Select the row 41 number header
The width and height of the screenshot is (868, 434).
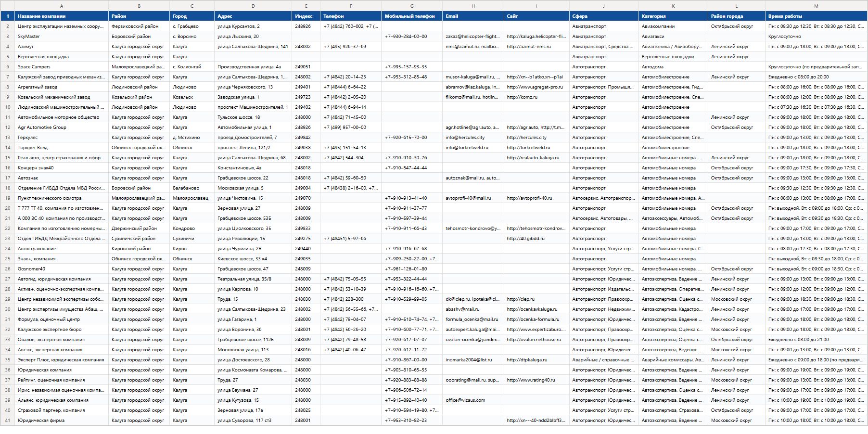8,421
